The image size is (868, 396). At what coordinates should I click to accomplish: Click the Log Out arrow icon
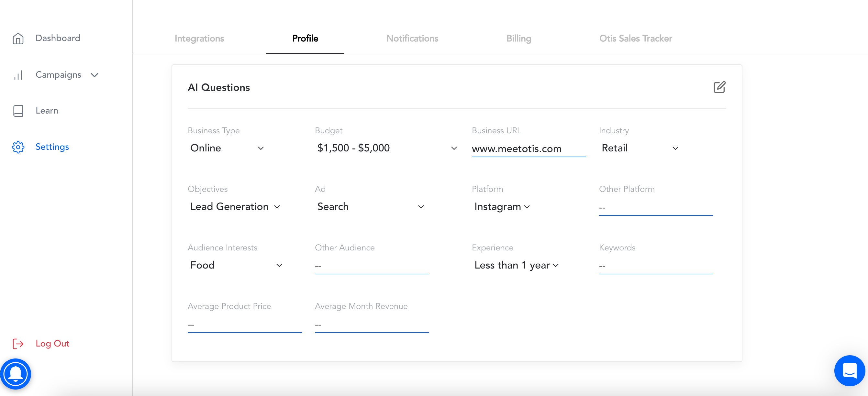pos(18,344)
